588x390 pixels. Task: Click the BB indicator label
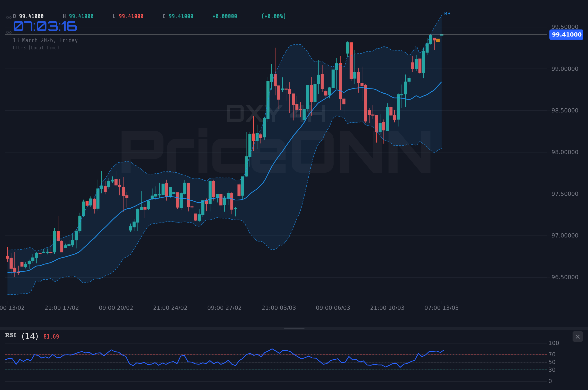[447, 14]
